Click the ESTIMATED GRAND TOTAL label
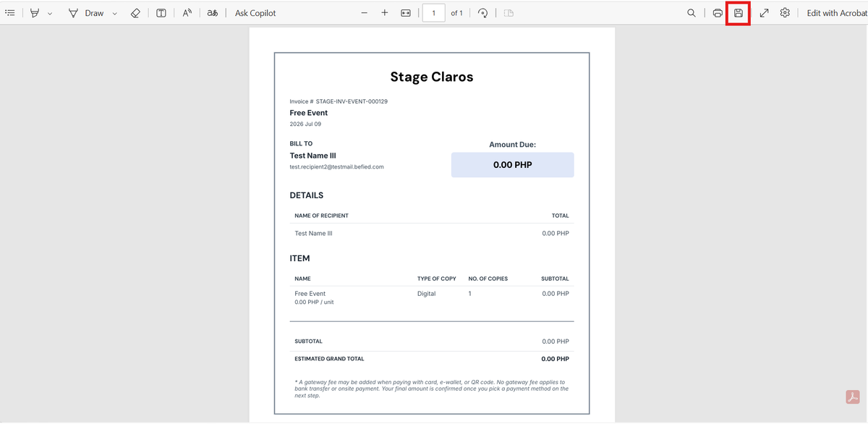The width and height of the screenshot is (868, 424). (x=330, y=359)
